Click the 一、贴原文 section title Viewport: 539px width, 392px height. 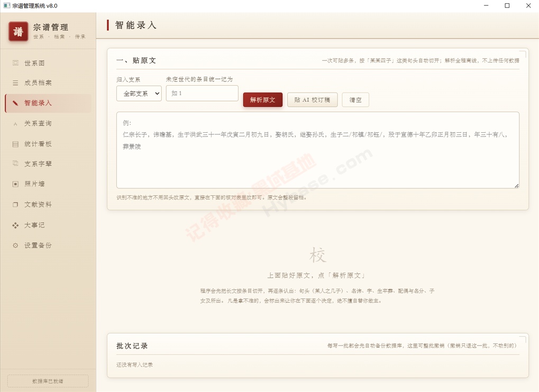click(136, 60)
